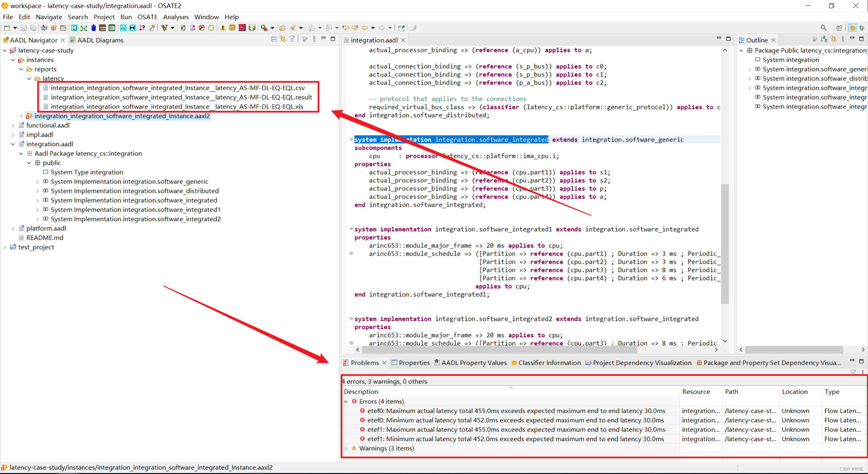Click the Description column header

pos(361,392)
